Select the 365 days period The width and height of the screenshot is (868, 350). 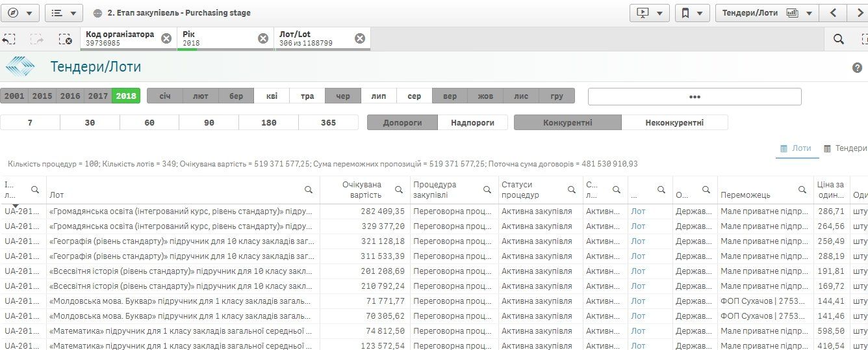point(329,122)
